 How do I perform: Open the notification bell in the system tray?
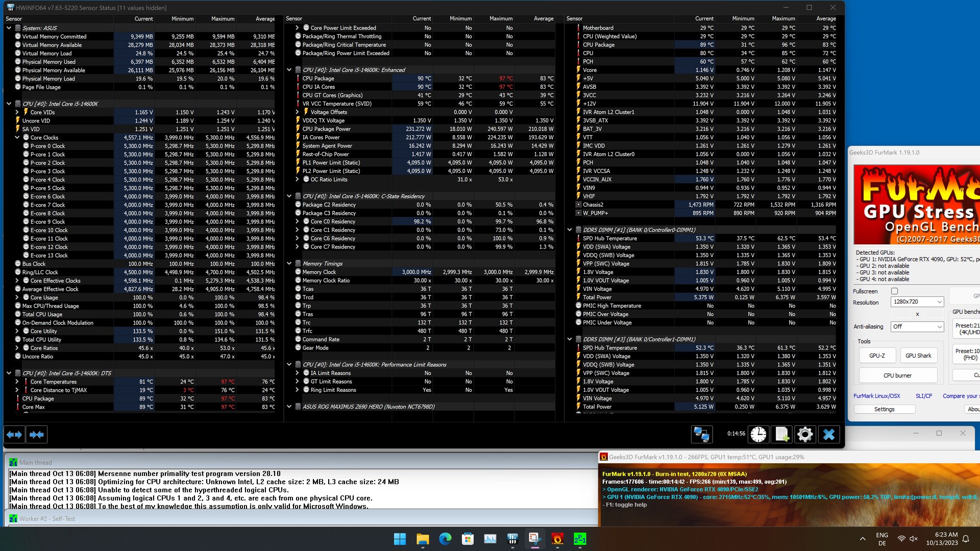click(966, 539)
